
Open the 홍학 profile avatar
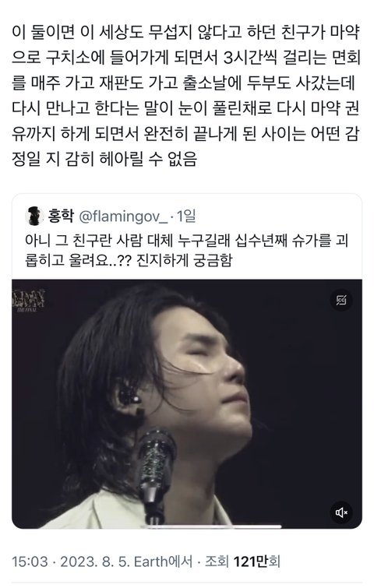tap(34, 216)
